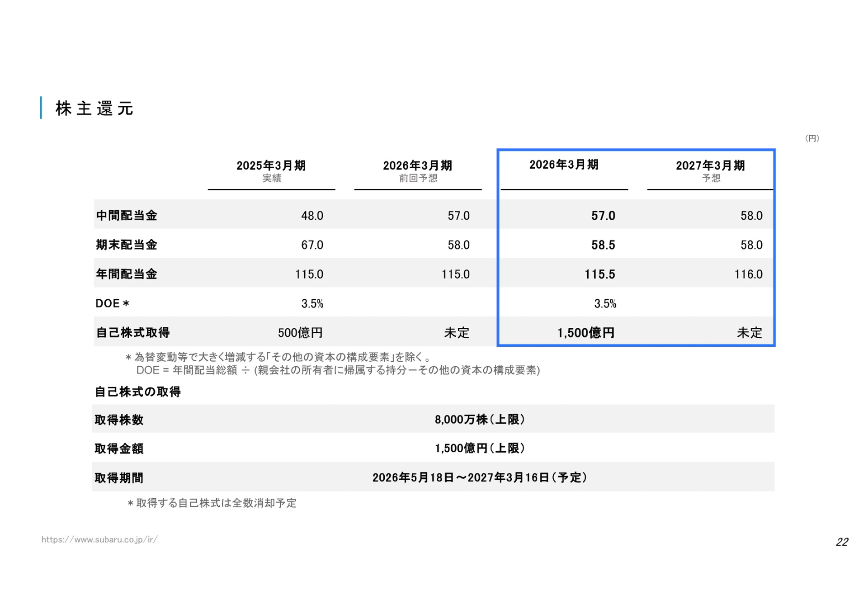Click 未定 in the 2027年3月期 column

750,333
